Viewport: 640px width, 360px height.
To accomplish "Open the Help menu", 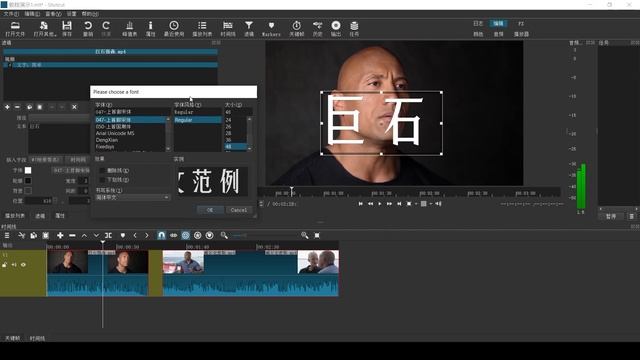I will pyautogui.click(x=90, y=14).
